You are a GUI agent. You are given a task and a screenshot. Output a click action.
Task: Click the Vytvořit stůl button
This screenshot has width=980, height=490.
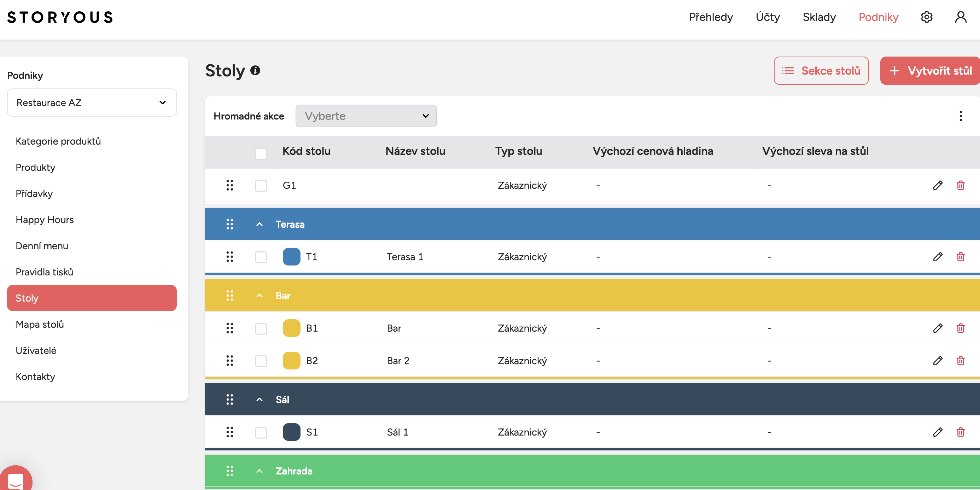[x=930, y=71]
